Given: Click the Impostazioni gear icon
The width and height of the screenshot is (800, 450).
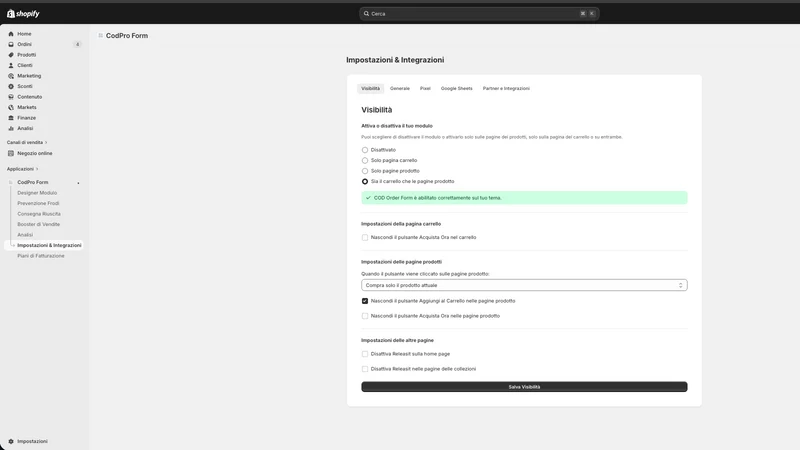Looking at the screenshot, I should [x=11, y=441].
